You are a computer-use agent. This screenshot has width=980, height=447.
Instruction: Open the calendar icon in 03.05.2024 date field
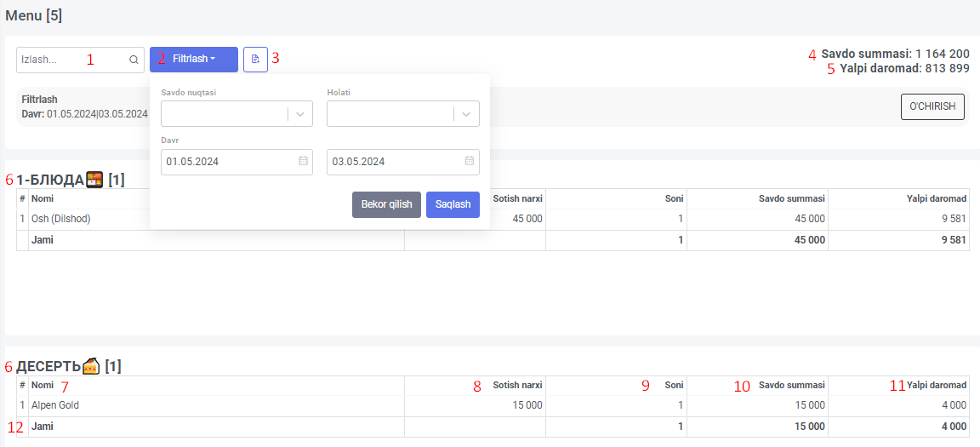pos(470,161)
